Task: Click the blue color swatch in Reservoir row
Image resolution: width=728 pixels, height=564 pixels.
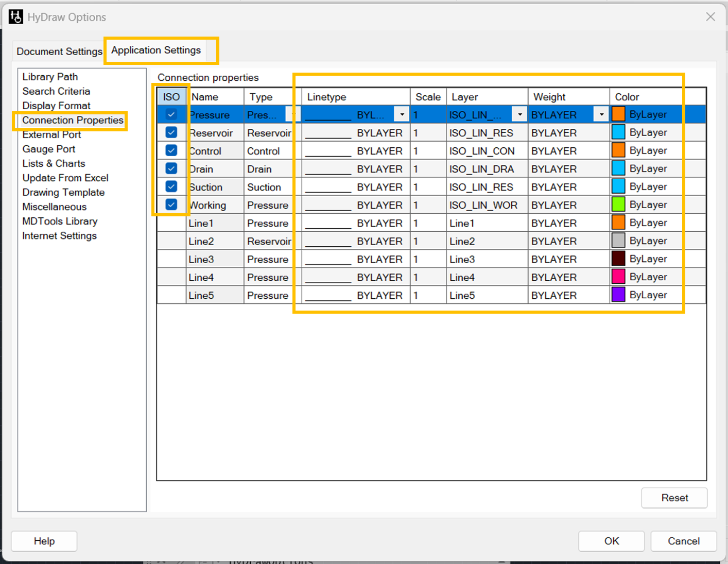Action: click(x=618, y=132)
